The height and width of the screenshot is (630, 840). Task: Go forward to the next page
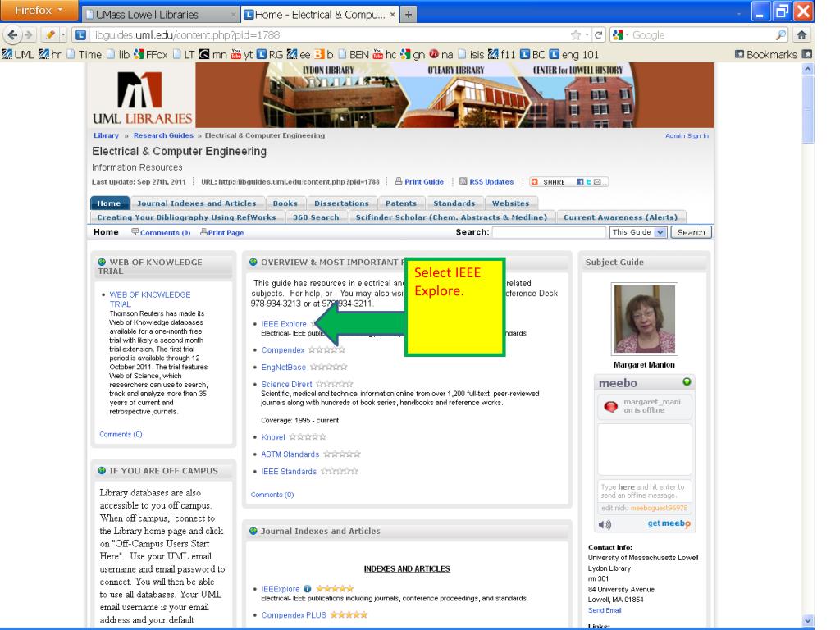[x=29, y=35]
